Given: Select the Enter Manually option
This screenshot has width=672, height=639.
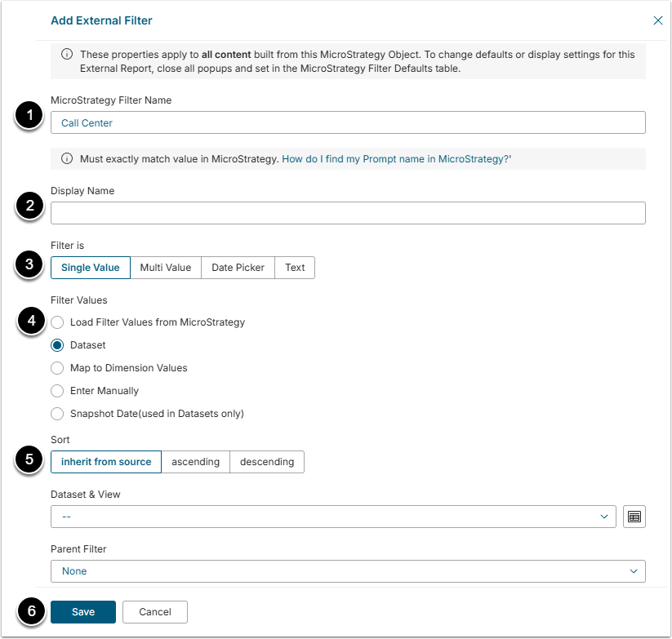Looking at the screenshot, I should (x=57, y=391).
